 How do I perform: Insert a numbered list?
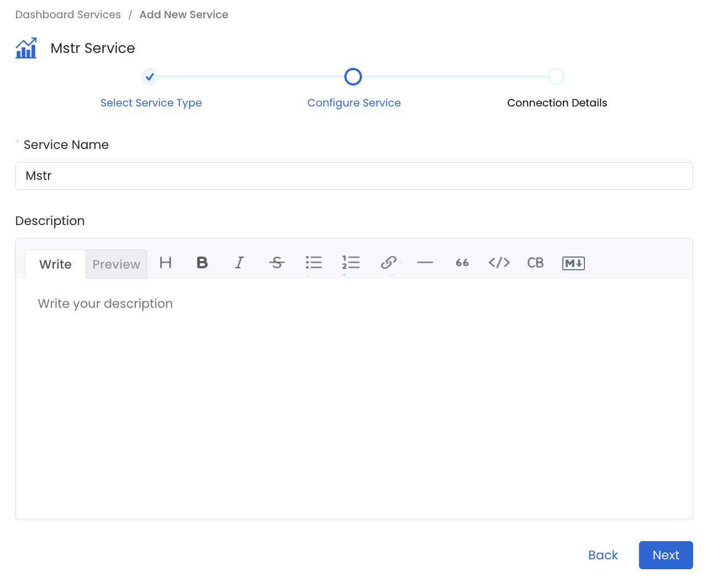tap(351, 263)
